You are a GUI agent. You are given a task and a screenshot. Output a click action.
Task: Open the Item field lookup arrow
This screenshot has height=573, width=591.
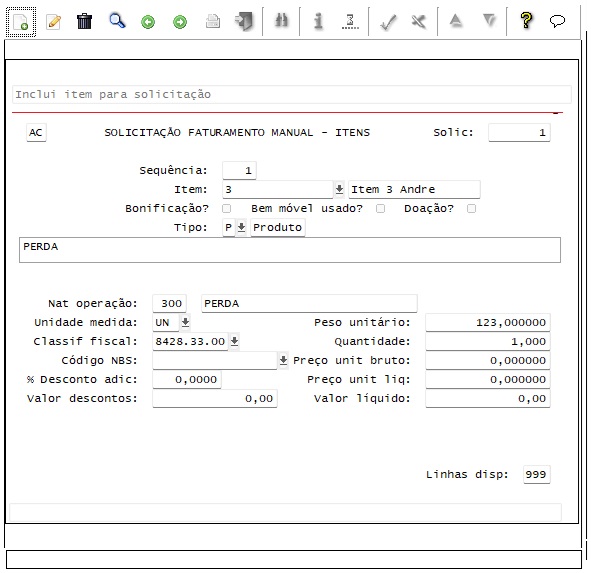pyautogui.click(x=339, y=189)
